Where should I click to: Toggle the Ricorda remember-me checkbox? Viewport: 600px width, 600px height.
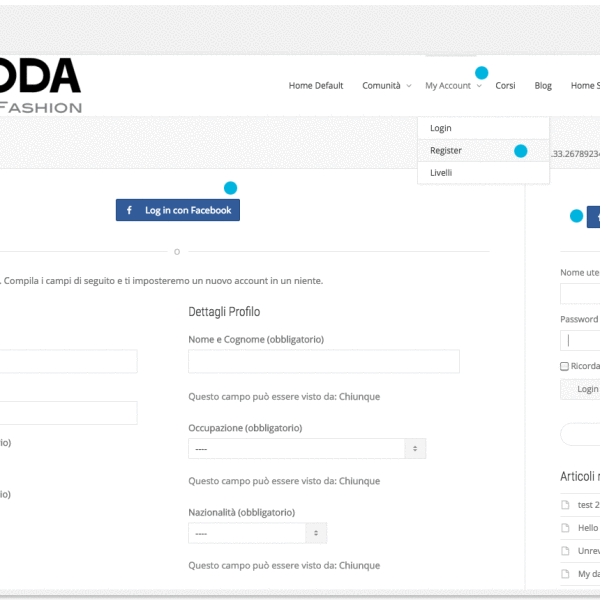(565, 366)
